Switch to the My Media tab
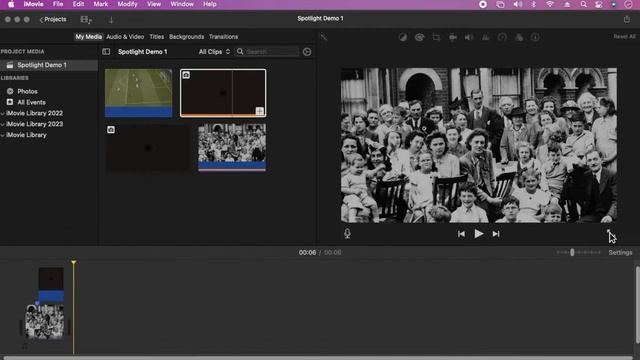This screenshot has height=360, width=640. coord(88,37)
